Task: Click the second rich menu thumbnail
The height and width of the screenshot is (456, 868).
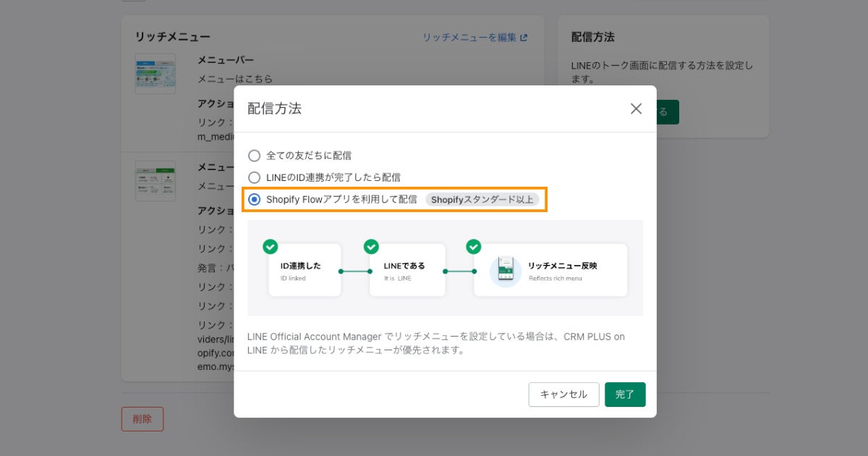Action: click(x=156, y=181)
